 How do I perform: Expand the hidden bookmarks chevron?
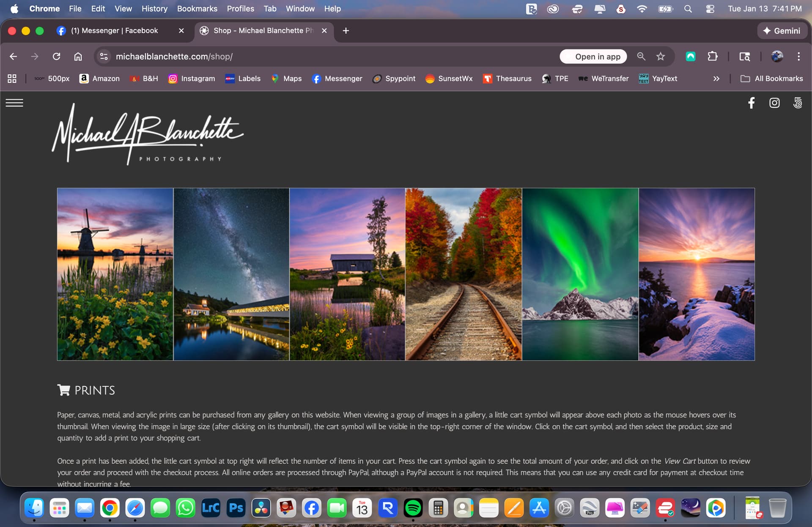716,79
